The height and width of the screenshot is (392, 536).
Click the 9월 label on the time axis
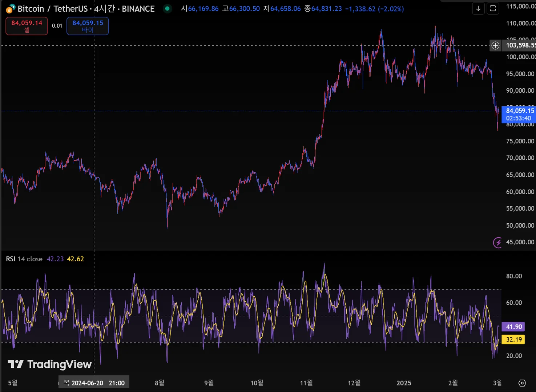click(209, 383)
